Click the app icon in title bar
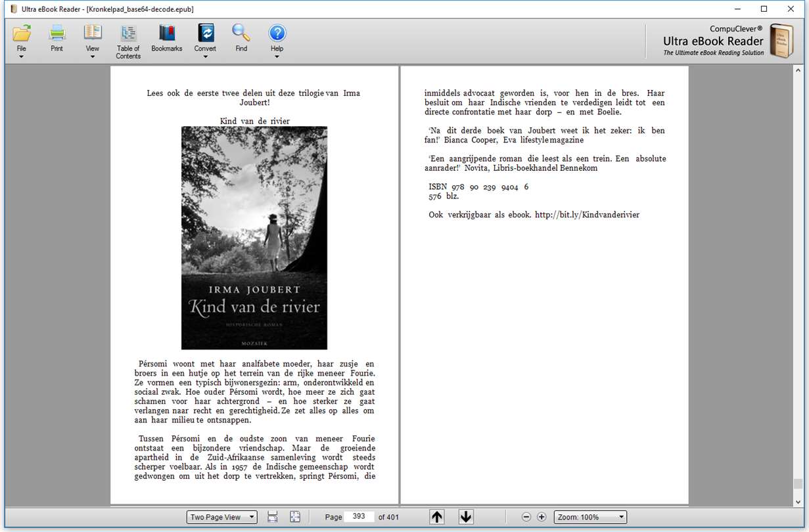The height and width of the screenshot is (532, 809). [13, 9]
